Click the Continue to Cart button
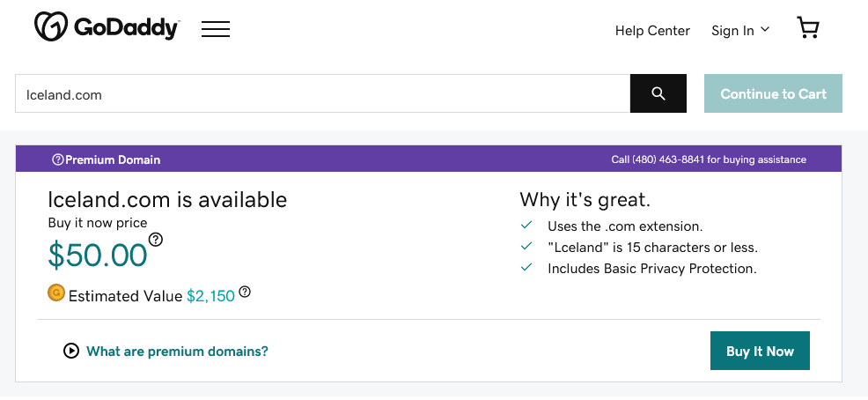Screen dimensions: 868x400 pos(773,93)
